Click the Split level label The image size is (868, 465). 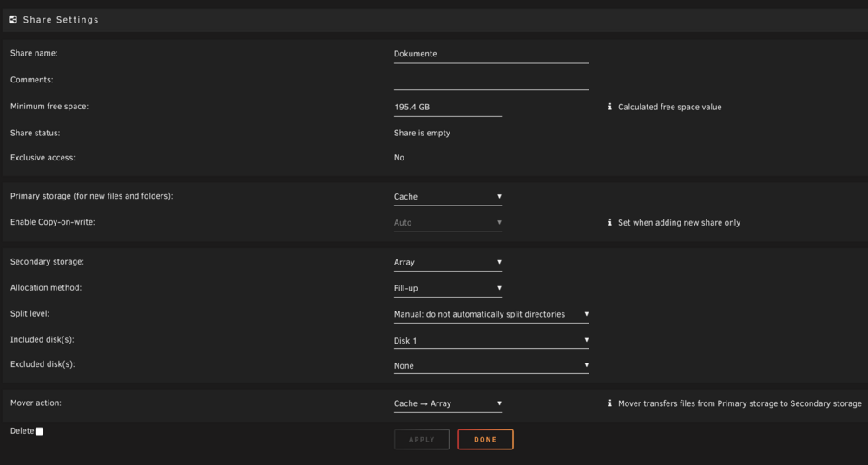tap(30, 313)
